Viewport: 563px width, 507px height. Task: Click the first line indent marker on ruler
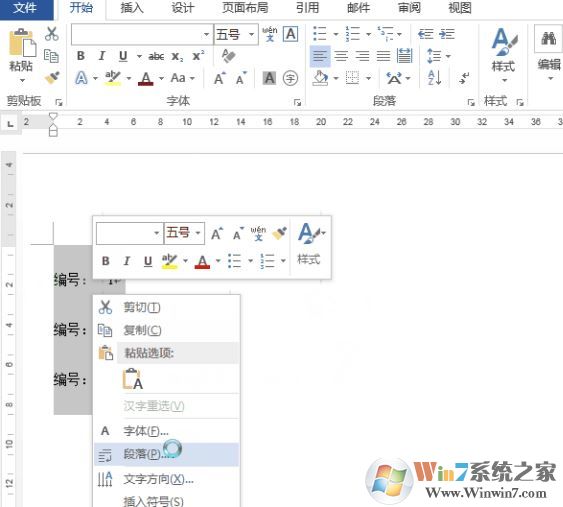[53, 116]
